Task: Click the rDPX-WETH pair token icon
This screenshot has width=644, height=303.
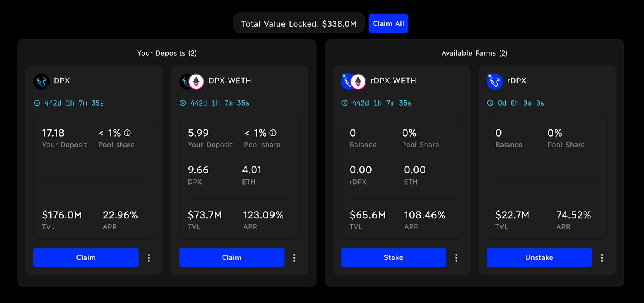Action: [353, 81]
